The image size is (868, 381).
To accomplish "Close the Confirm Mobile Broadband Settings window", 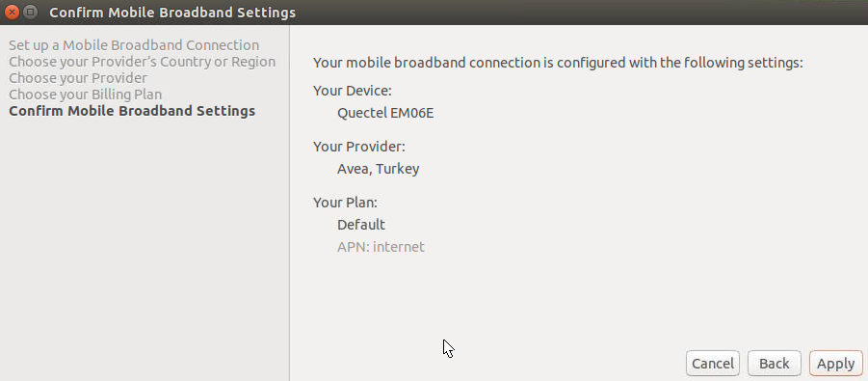I will pos(12,12).
